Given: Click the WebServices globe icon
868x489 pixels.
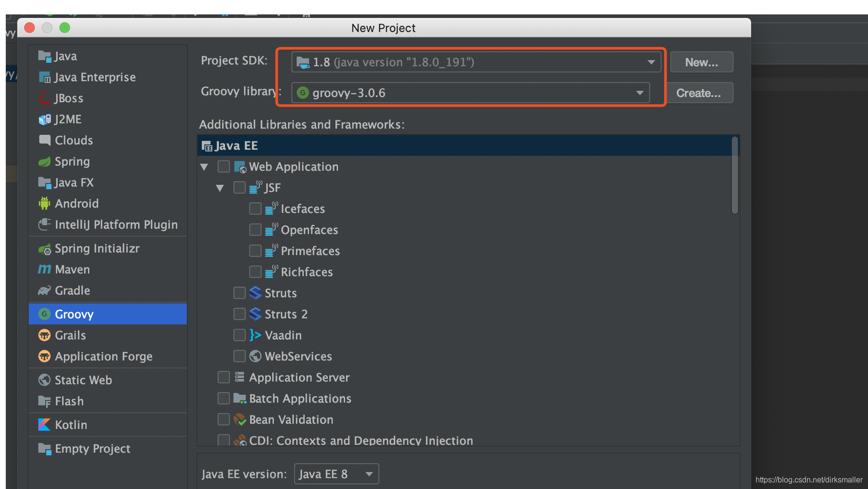Looking at the screenshot, I should pos(255,356).
